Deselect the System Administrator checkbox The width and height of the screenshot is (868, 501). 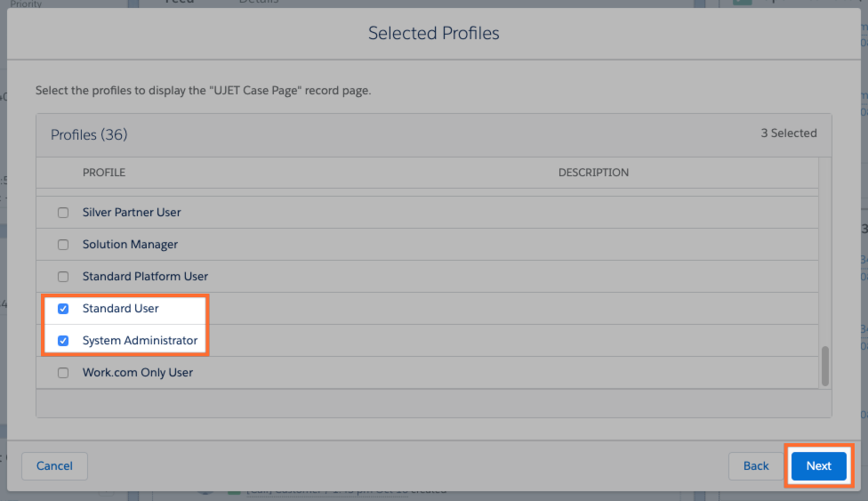point(63,341)
